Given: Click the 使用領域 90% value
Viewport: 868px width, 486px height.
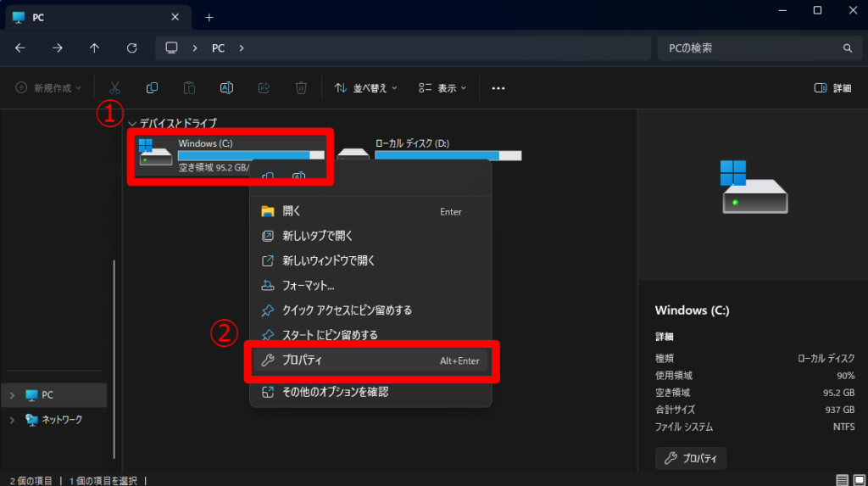Looking at the screenshot, I should point(845,376).
